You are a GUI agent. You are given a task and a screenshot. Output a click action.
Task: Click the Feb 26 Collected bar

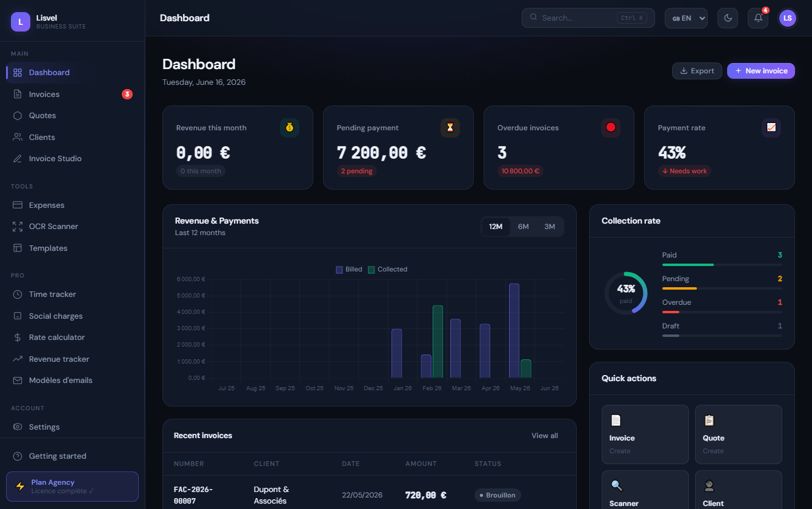438,342
